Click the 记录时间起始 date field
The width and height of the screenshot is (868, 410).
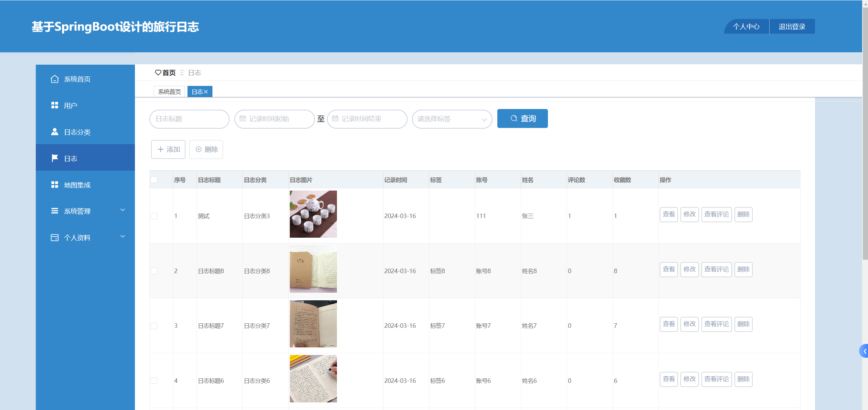point(274,119)
